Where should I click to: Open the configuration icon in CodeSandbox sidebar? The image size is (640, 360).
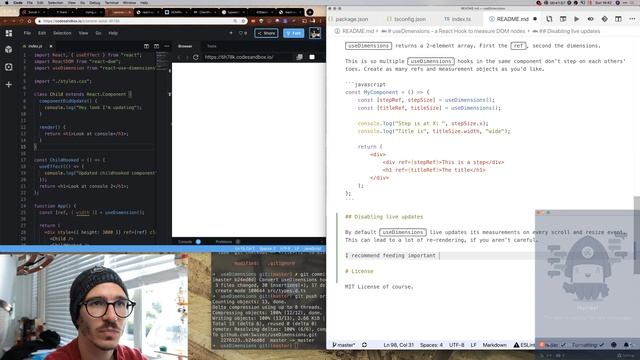9,67
